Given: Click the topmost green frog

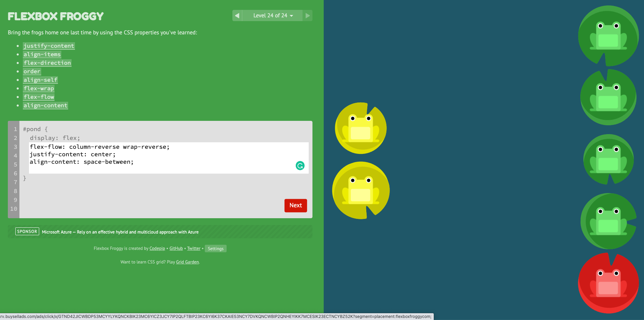Looking at the screenshot, I should pos(608,35).
